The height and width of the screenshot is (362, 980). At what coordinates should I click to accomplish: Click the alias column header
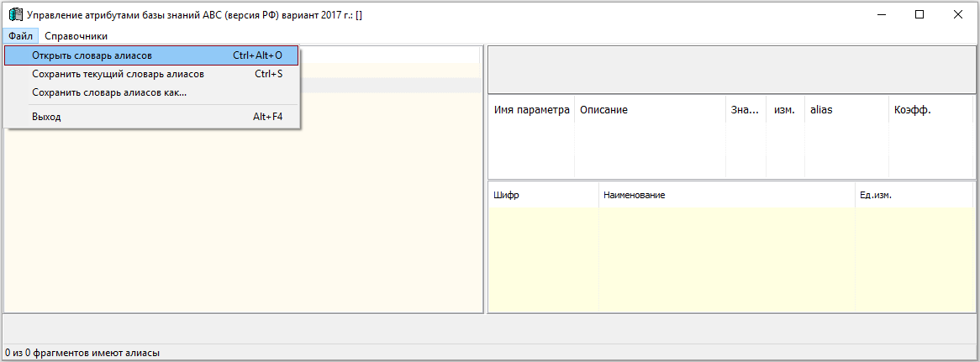tap(846, 110)
